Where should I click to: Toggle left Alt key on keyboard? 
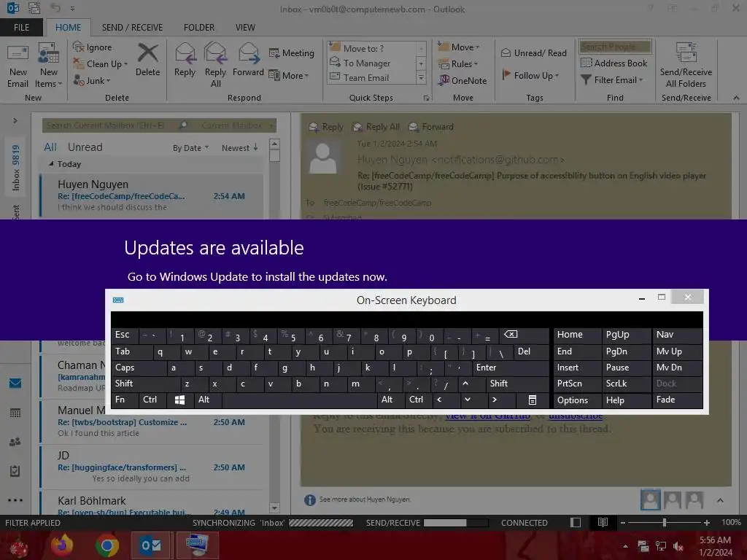click(208, 400)
